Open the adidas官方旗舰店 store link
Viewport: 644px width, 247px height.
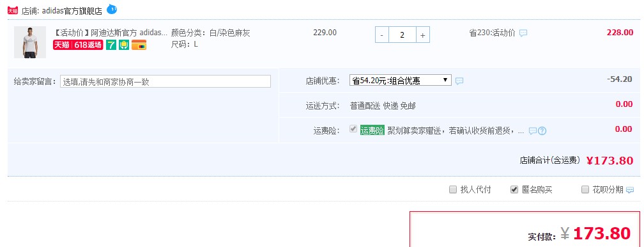coord(72,12)
